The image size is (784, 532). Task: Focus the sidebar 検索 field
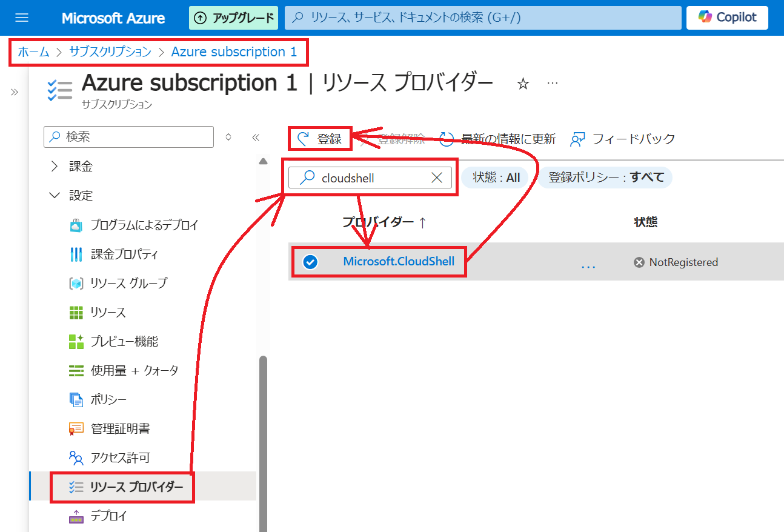coord(128,137)
